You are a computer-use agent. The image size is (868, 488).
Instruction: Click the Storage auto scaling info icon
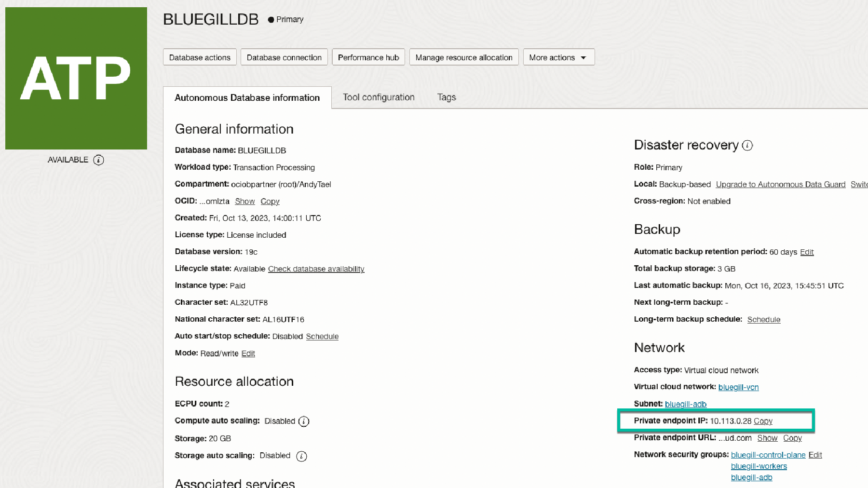pos(301,456)
